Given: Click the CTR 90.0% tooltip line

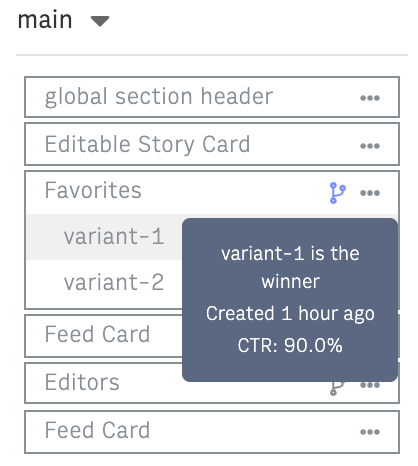Looking at the screenshot, I should [x=290, y=345].
